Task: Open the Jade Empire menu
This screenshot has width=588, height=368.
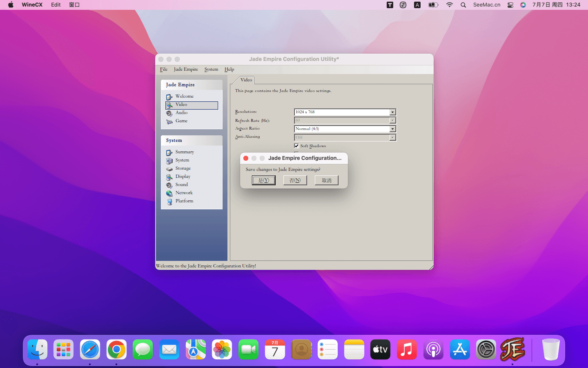Action: [186, 70]
